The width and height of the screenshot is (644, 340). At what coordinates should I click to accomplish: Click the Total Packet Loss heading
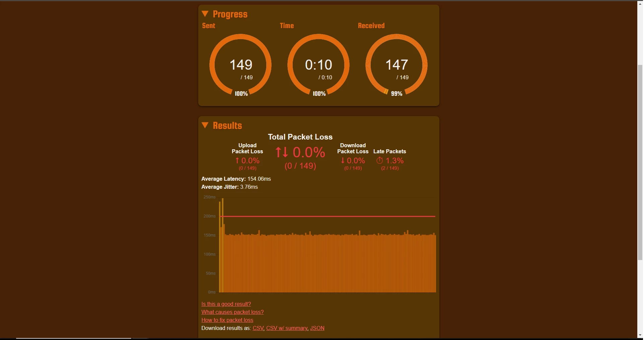(x=300, y=137)
